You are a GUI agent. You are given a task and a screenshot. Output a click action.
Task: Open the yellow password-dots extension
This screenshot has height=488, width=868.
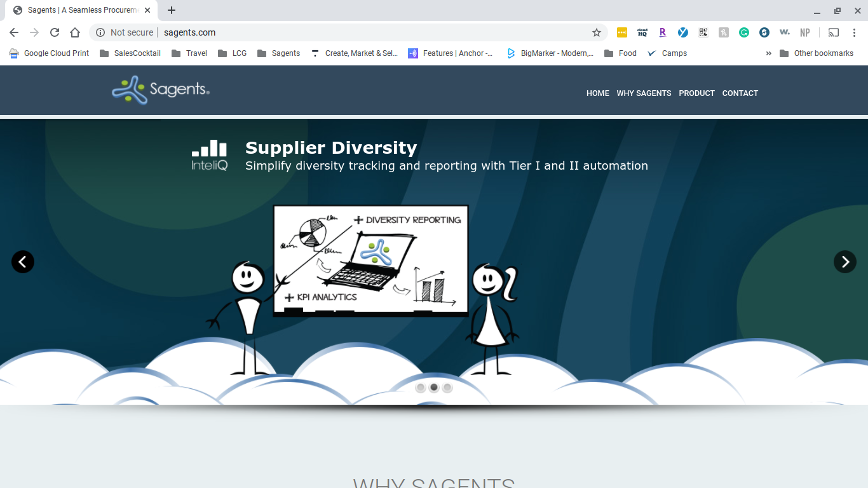(622, 32)
